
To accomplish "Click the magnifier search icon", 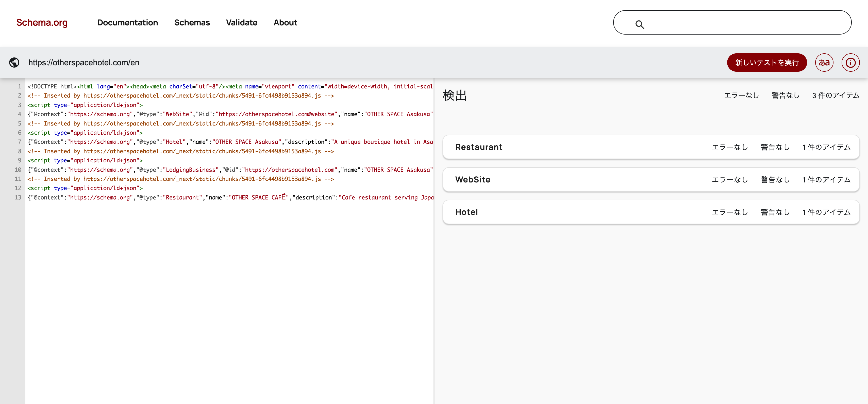I will 640,24.
